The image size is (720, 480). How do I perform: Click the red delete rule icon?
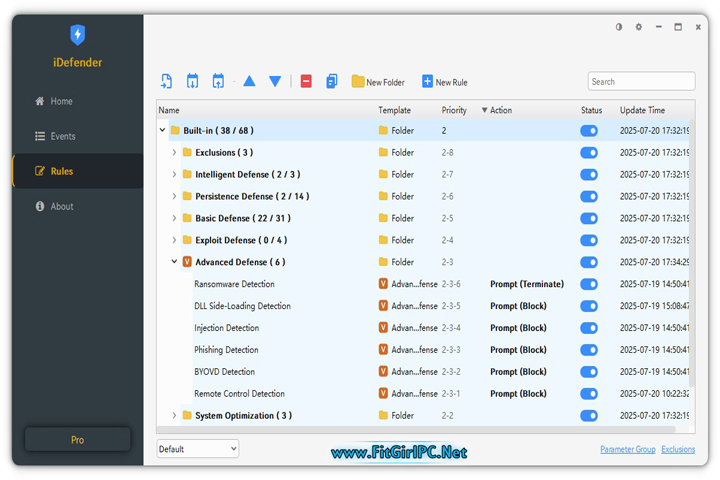[306, 81]
